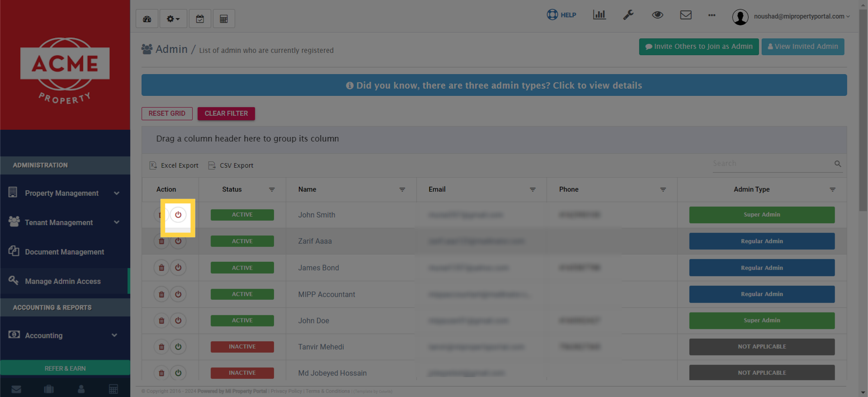Click Invite Others to Join as Admin
Screen dimensions: 868x397
pos(698,47)
